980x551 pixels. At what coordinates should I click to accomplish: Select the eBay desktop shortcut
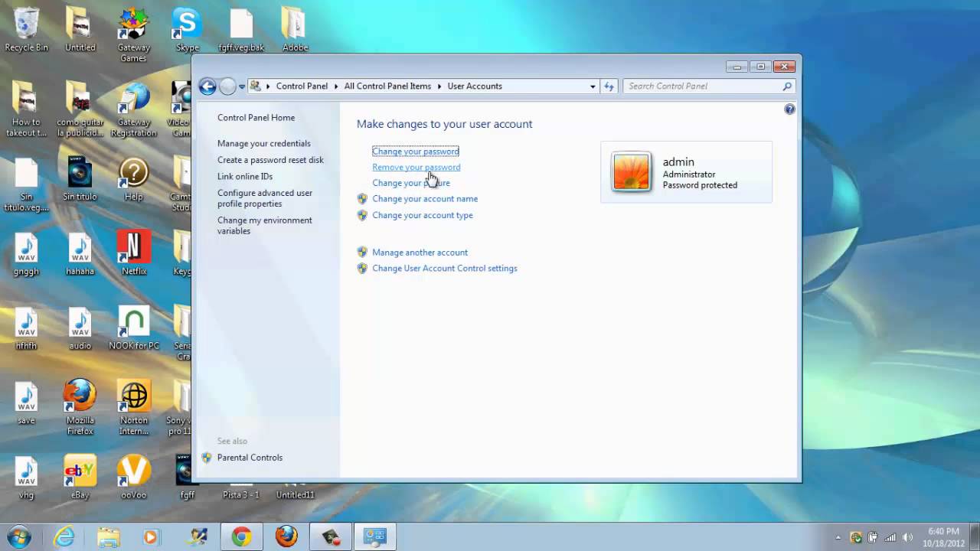tap(80, 478)
